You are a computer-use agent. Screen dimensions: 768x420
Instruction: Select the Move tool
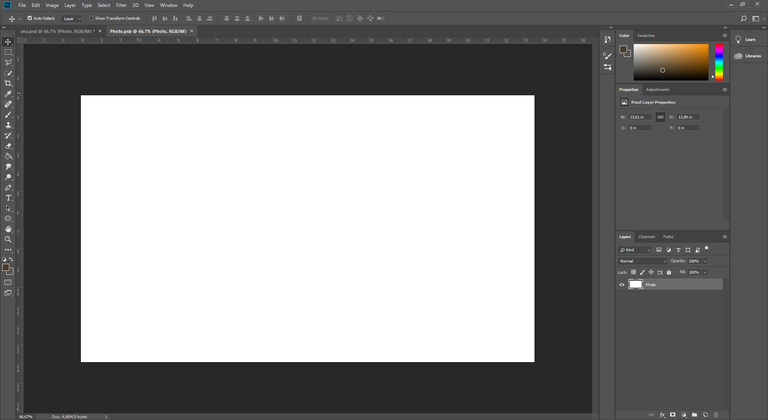[x=8, y=42]
